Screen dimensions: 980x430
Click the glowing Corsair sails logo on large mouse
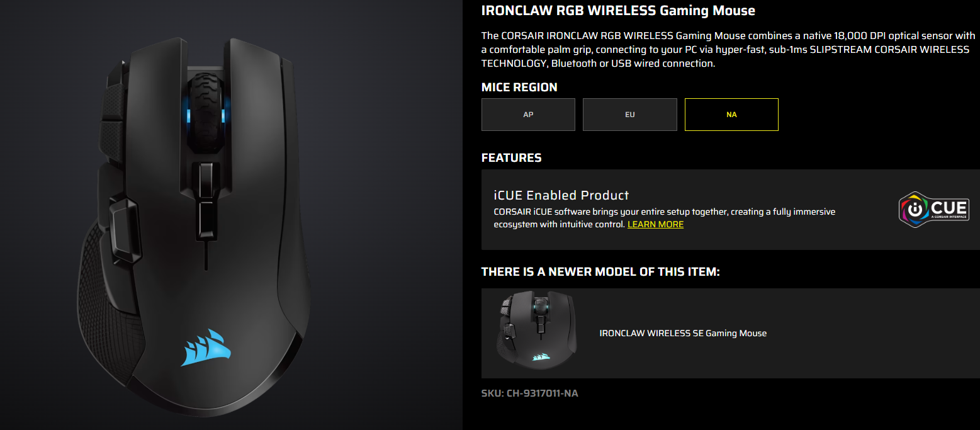[205, 348]
